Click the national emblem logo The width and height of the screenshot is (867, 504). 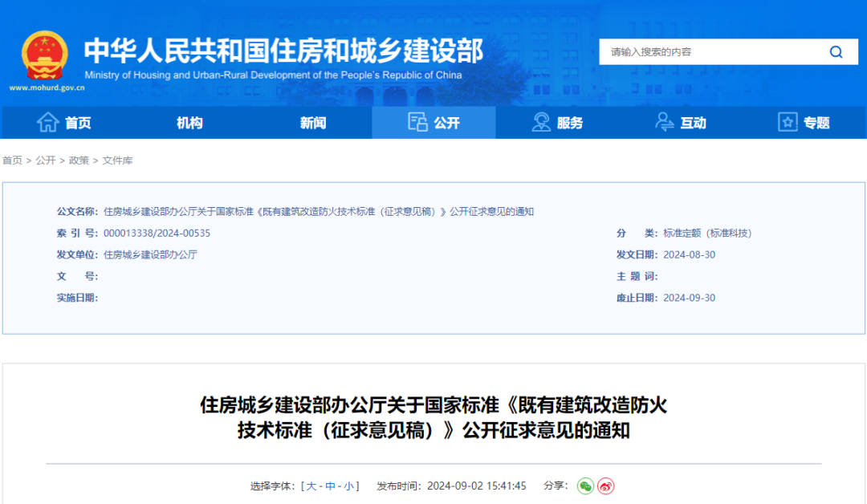45,55
